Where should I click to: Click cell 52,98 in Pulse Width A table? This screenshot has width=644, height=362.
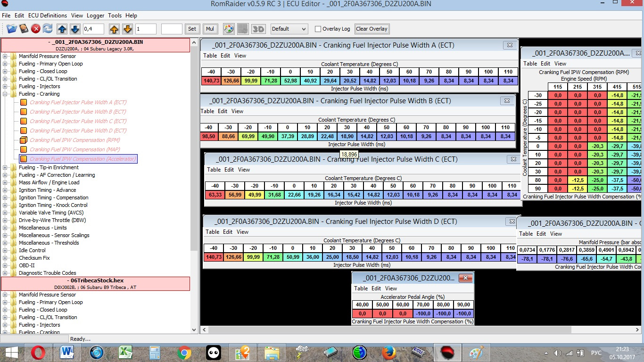[291, 81]
